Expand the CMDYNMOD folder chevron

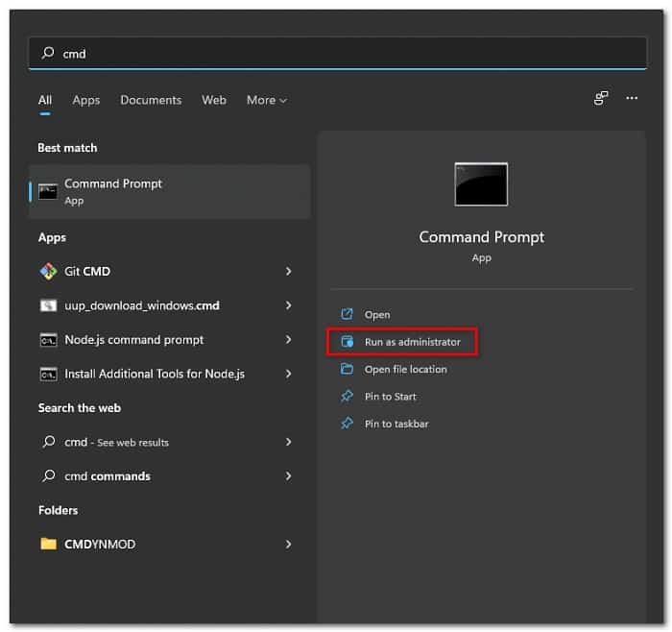pos(288,544)
